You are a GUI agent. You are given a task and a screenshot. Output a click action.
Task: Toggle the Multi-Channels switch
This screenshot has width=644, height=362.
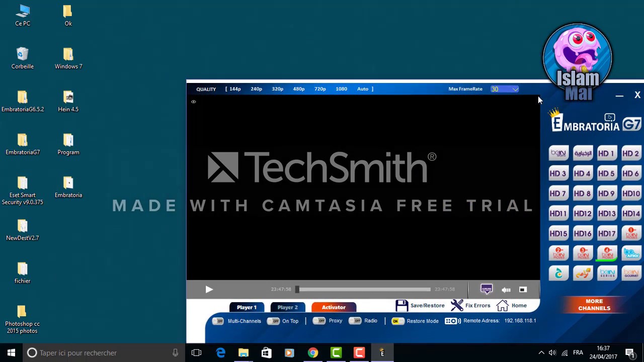coord(218,321)
